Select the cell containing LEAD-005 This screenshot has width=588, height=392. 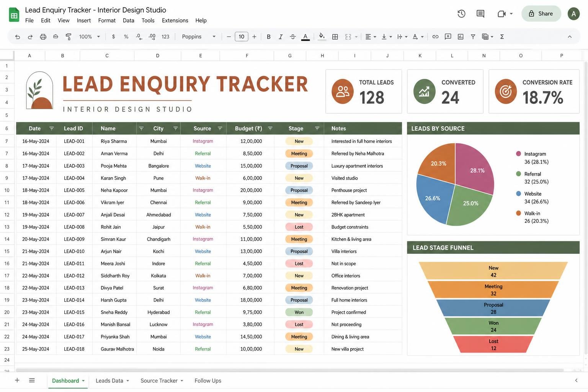[74, 190]
